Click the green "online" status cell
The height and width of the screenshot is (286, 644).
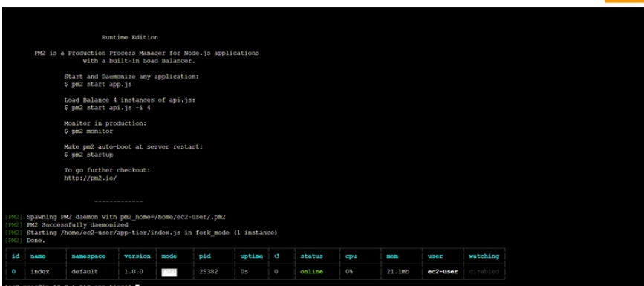[311, 272]
